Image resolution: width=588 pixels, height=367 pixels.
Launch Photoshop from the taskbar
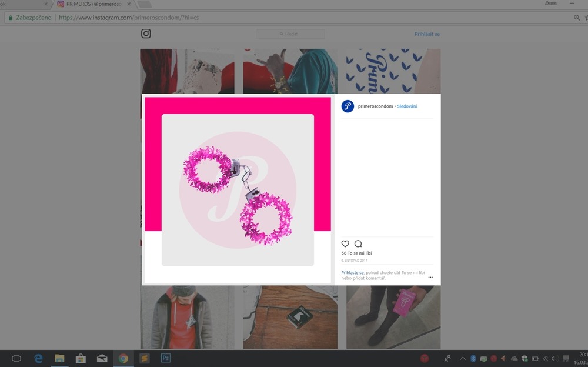click(x=165, y=358)
